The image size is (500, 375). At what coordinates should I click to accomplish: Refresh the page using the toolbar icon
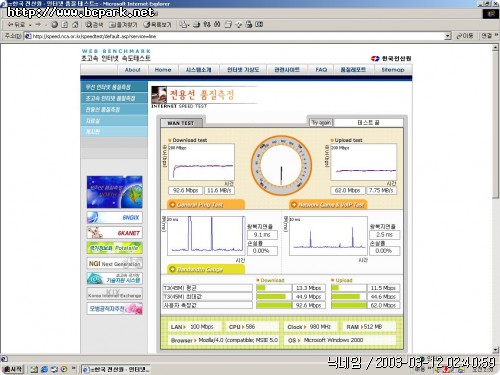pos(65,24)
